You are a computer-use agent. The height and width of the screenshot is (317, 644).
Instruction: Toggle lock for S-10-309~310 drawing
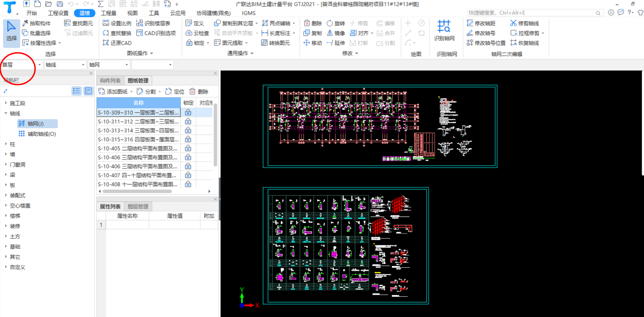click(x=188, y=112)
